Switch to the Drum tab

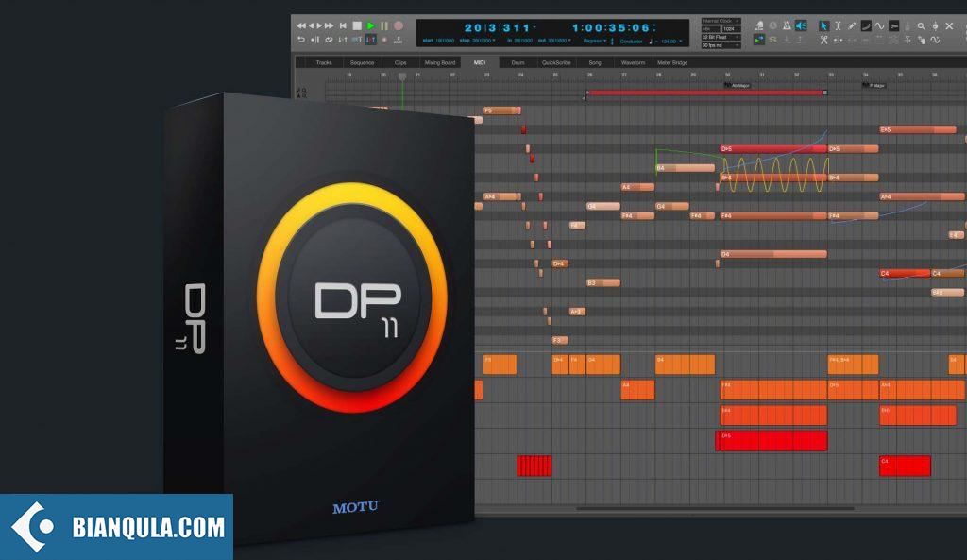tap(517, 63)
